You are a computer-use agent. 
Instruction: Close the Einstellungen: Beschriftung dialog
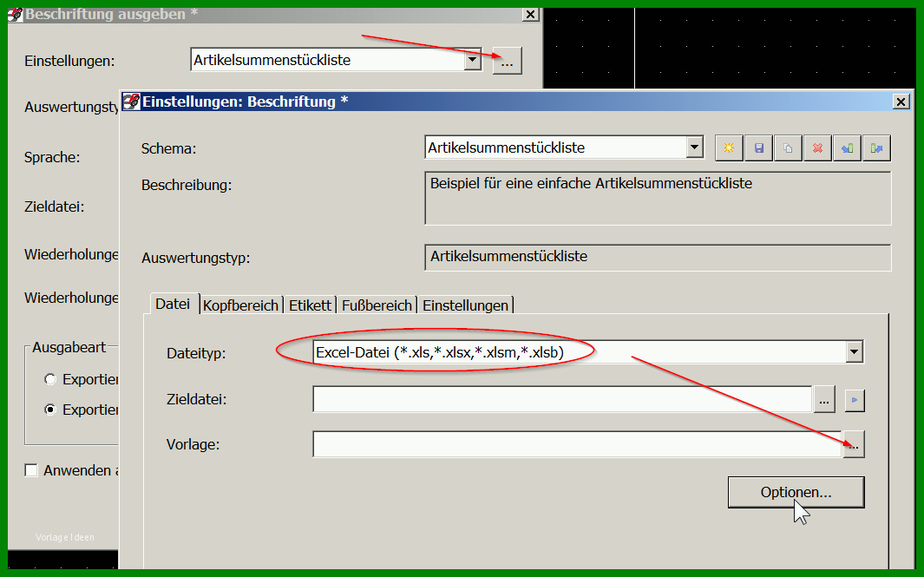(901, 102)
